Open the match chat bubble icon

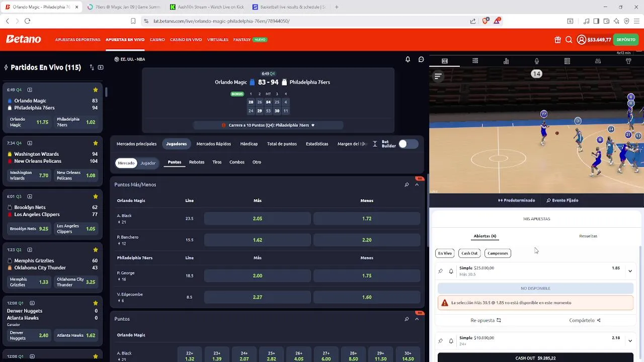point(421,59)
